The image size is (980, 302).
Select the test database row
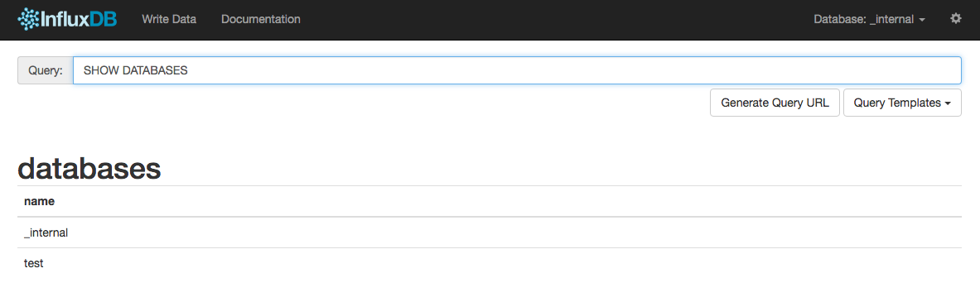(490, 263)
